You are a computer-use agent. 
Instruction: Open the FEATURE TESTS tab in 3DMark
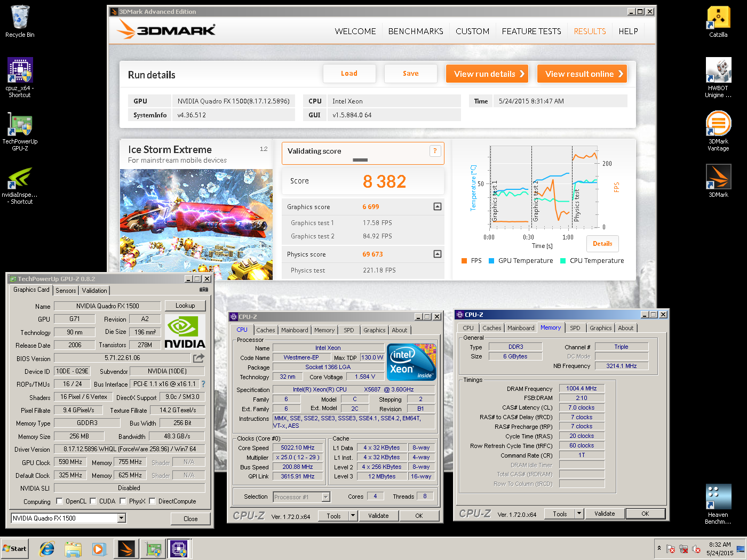[531, 31]
